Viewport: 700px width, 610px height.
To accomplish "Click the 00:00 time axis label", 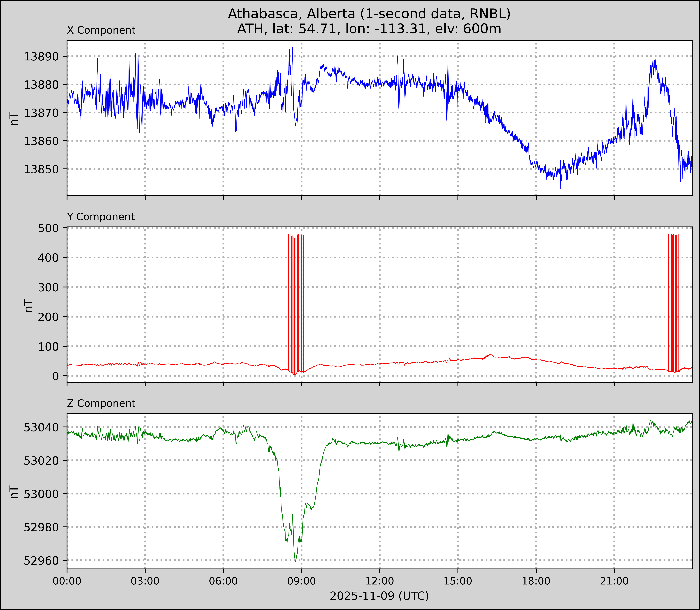I will (67, 581).
